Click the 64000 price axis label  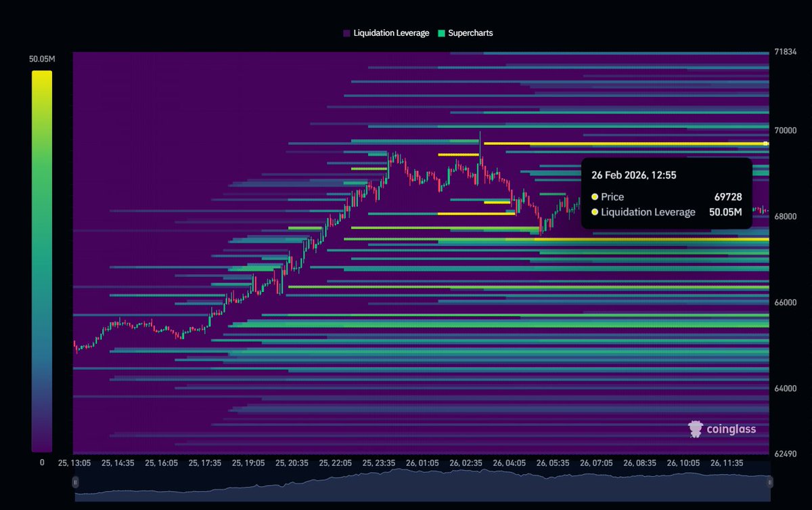pyautogui.click(x=786, y=389)
